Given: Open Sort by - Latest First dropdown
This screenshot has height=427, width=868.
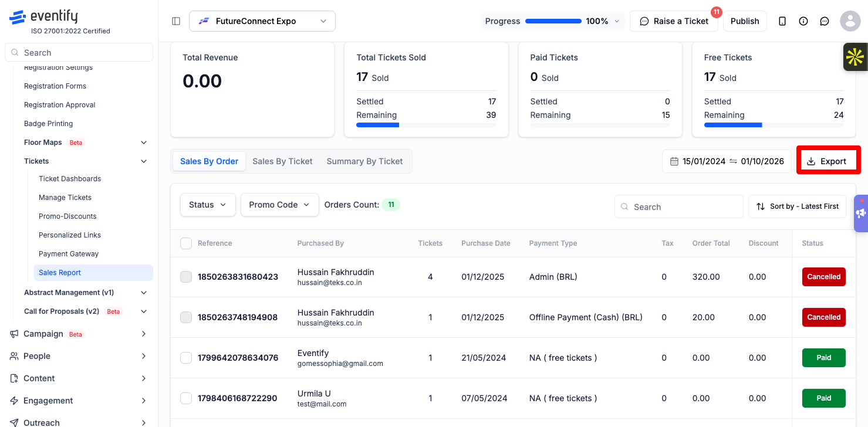Looking at the screenshot, I should click(797, 206).
